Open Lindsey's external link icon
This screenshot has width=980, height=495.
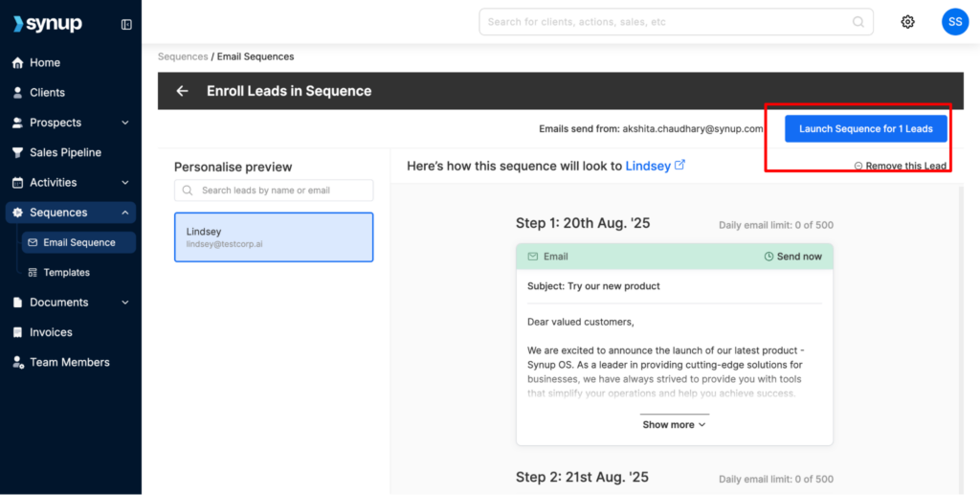pos(680,165)
